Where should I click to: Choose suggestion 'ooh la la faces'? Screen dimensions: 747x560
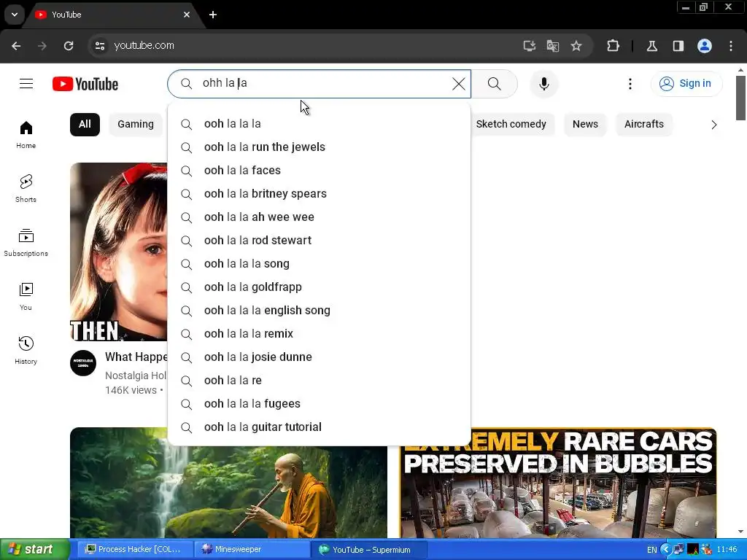(320, 171)
